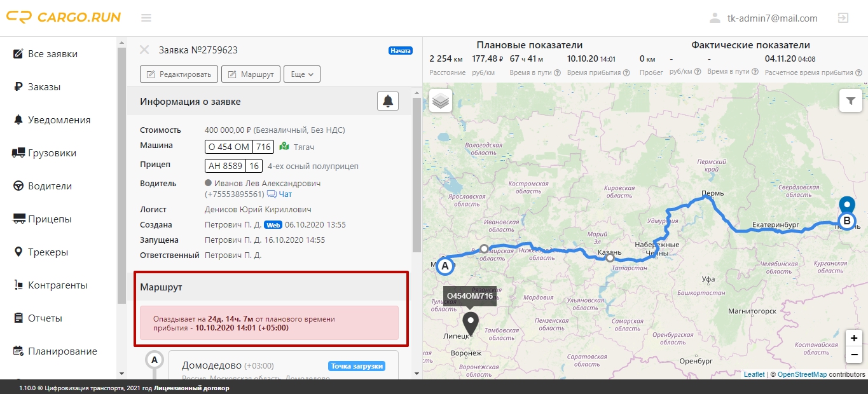Open tk-admin7@mail.com account
The width and height of the screenshot is (868, 394).
tap(772, 18)
